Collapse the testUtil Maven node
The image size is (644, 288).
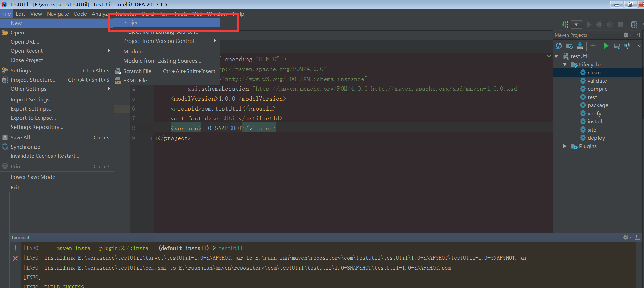click(x=556, y=56)
